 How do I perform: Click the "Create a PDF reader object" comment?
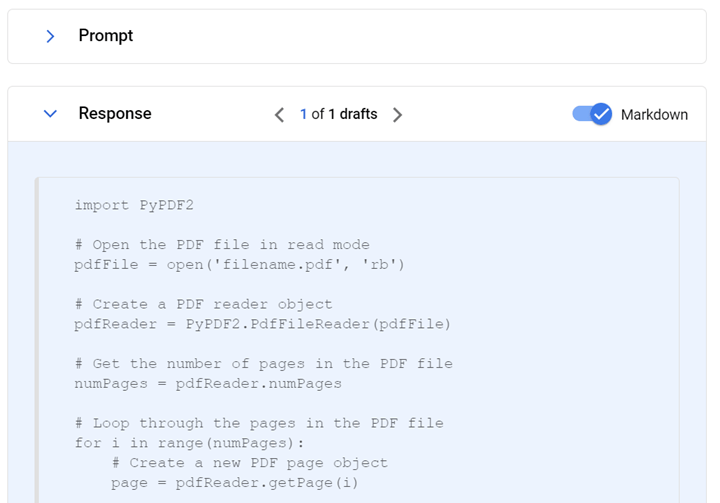click(x=204, y=304)
